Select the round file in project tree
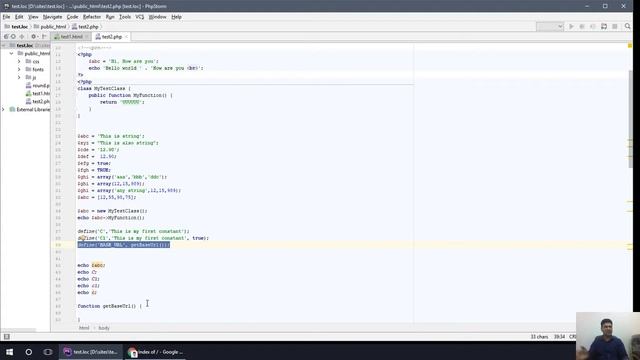640x360 pixels. pyautogui.click(x=37, y=86)
